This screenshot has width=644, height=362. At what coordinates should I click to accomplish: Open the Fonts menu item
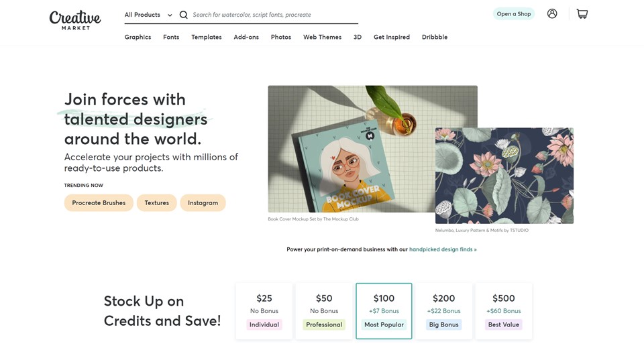(171, 37)
